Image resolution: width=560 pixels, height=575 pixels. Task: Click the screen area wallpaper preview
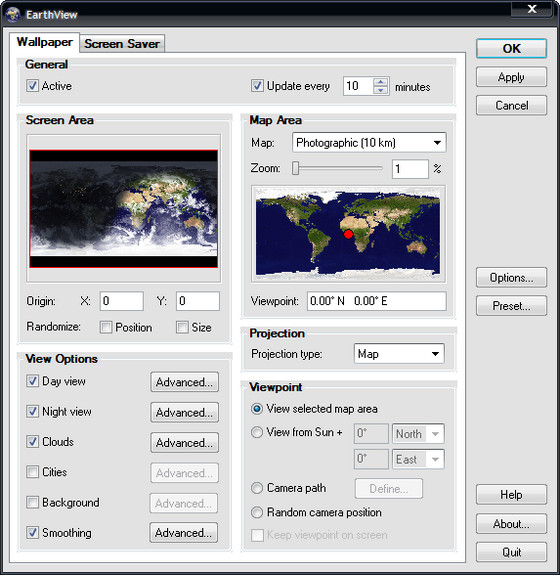pos(124,208)
